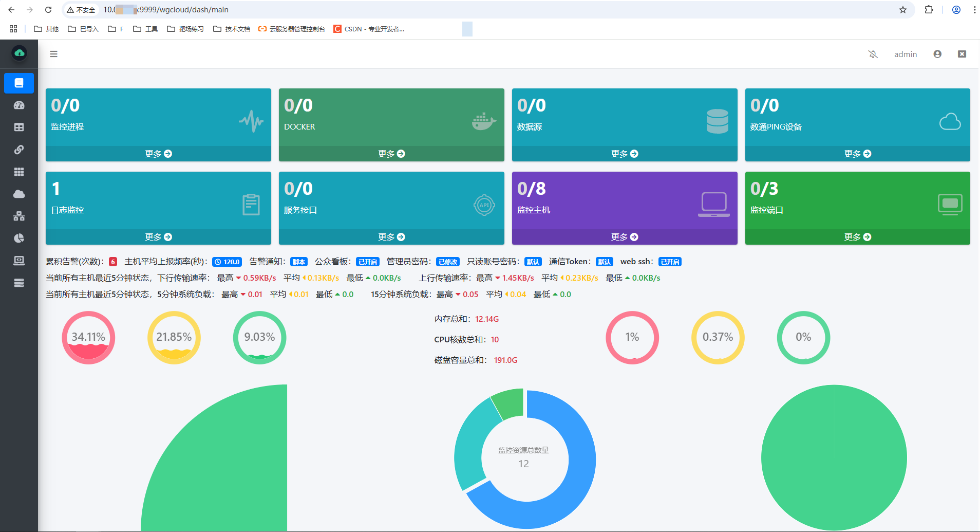
Task: Click 更多 on the 监控端口 card
Action: pos(858,237)
